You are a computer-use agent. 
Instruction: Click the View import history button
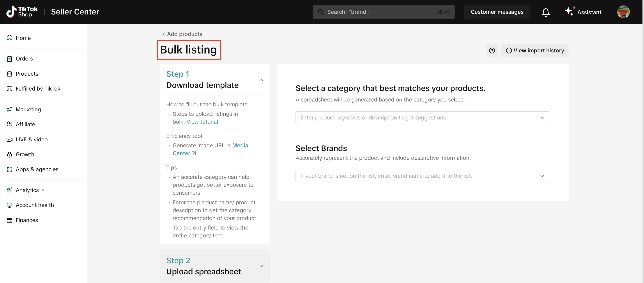(x=535, y=51)
